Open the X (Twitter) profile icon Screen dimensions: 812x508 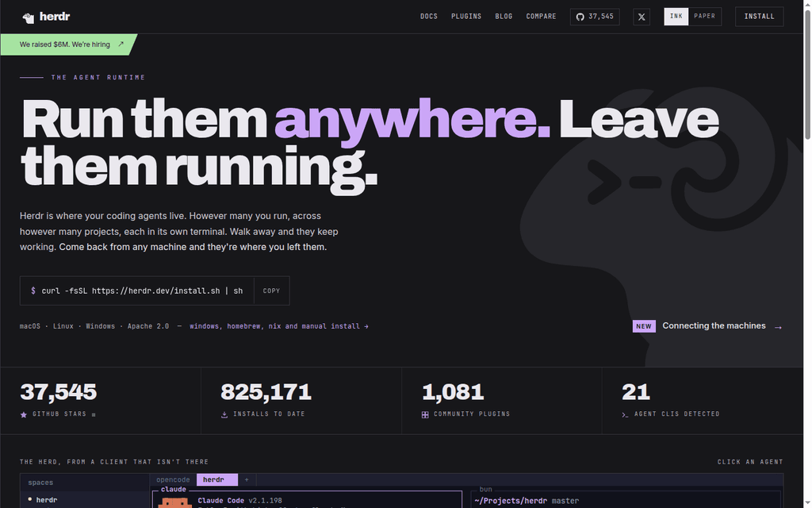pos(641,17)
